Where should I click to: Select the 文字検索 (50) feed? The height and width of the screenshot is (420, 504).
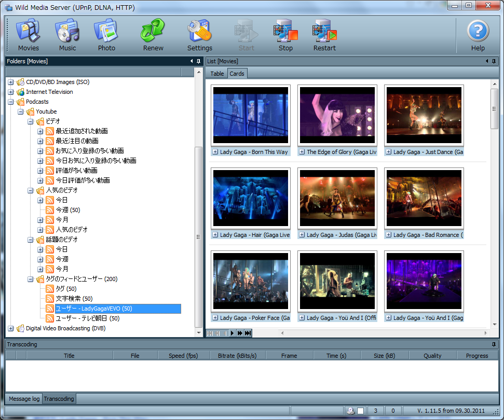pos(74,299)
